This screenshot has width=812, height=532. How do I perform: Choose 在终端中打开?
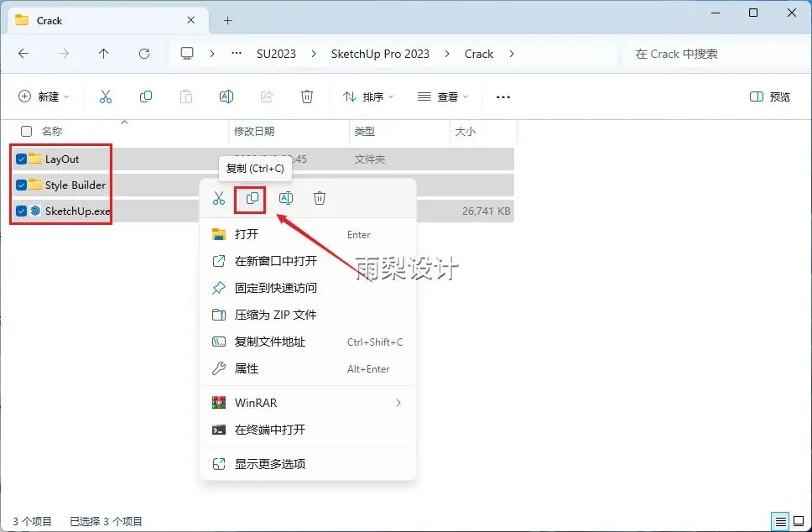click(x=308, y=430)
